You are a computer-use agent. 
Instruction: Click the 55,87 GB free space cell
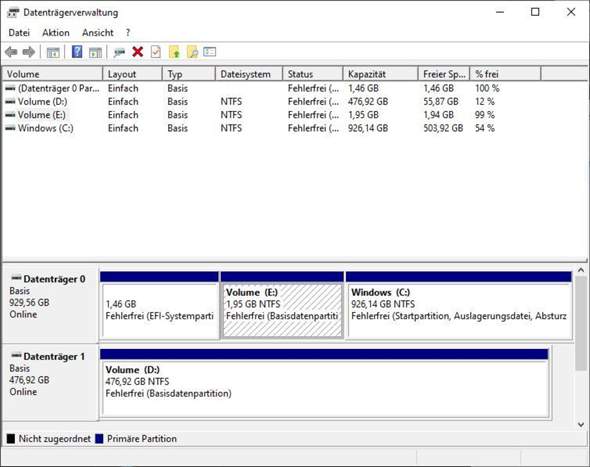coord(441,102)
